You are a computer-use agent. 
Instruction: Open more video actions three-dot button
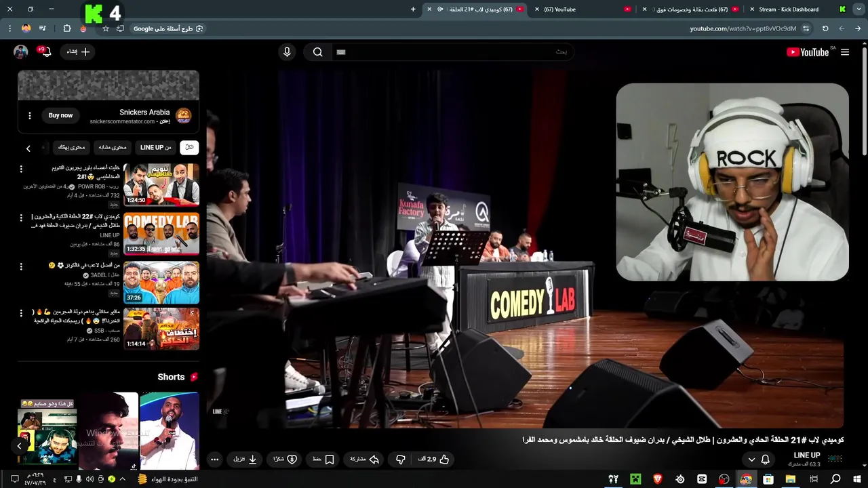coord(214,460)
